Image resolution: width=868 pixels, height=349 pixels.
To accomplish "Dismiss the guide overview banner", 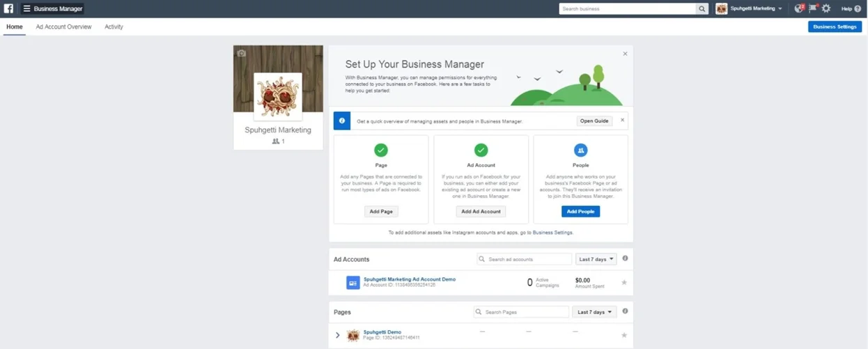I will [622, 120].
